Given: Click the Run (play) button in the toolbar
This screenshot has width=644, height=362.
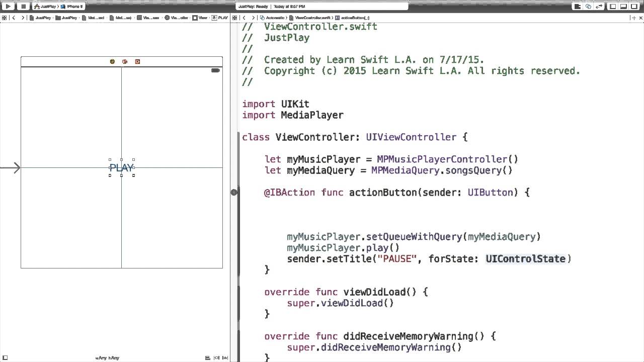Looking at the screenshot, I should [x=8, y=7].
